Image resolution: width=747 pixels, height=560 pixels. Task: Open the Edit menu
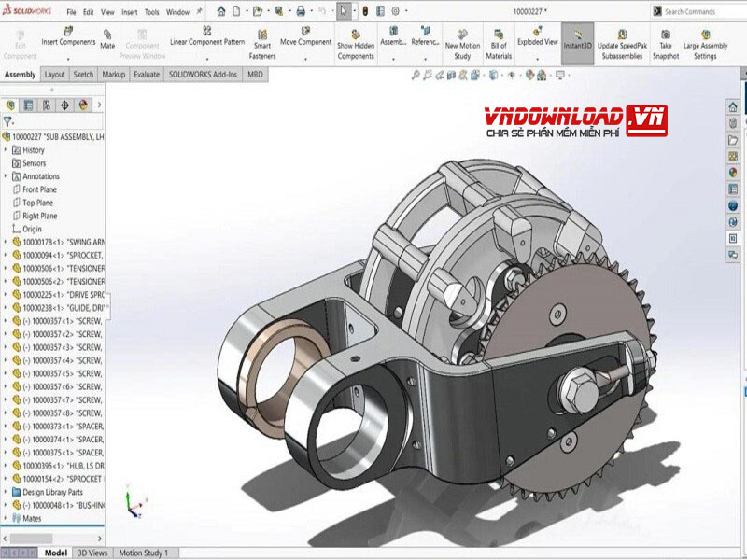88,12
